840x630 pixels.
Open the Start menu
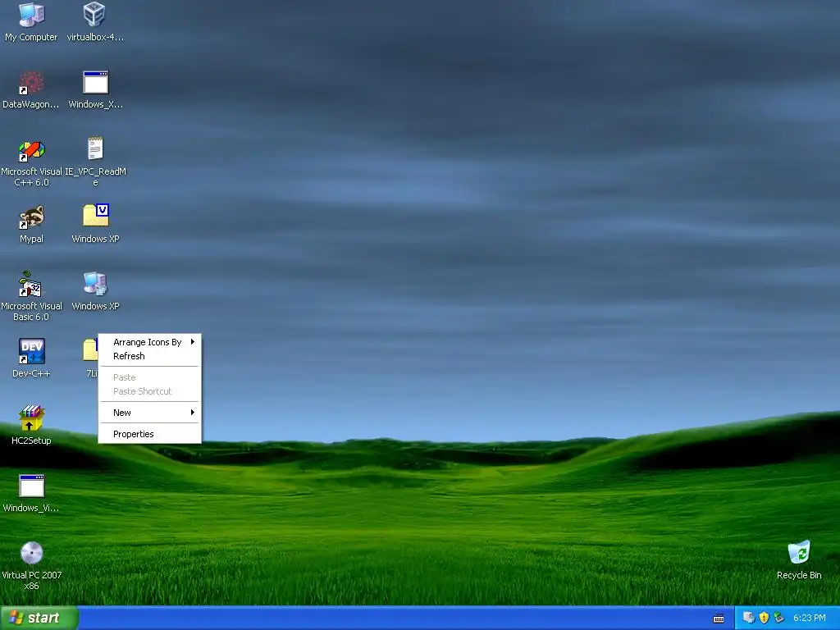39,618
